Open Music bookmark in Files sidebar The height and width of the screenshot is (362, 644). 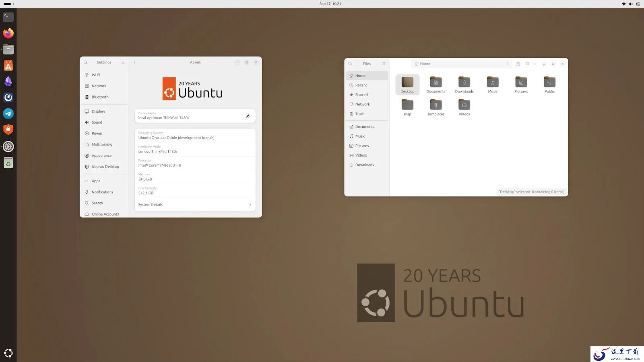point(367,136)
